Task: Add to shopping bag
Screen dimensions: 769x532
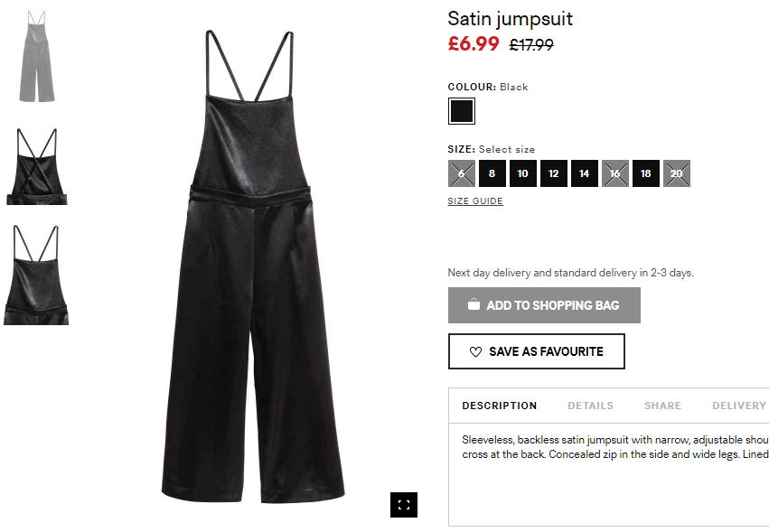Action: [544, 305]
